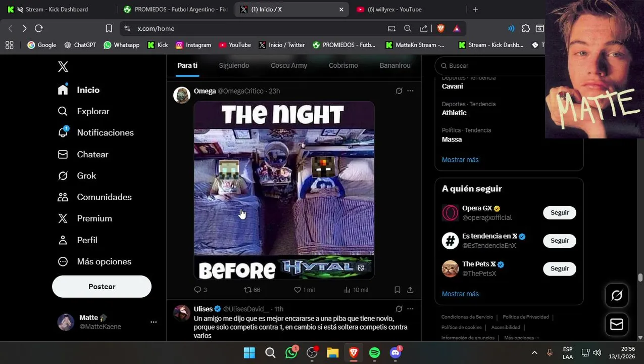This screenshot has width=644, height=364.
Task: Bookmark this page in browser toolbar
Action: coord(109,28)
